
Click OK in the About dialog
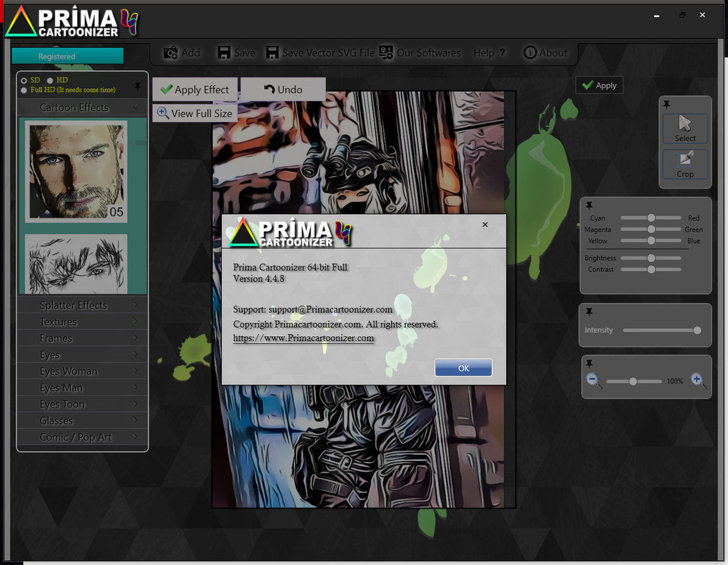pyautogui.click(x=464, y=368)
